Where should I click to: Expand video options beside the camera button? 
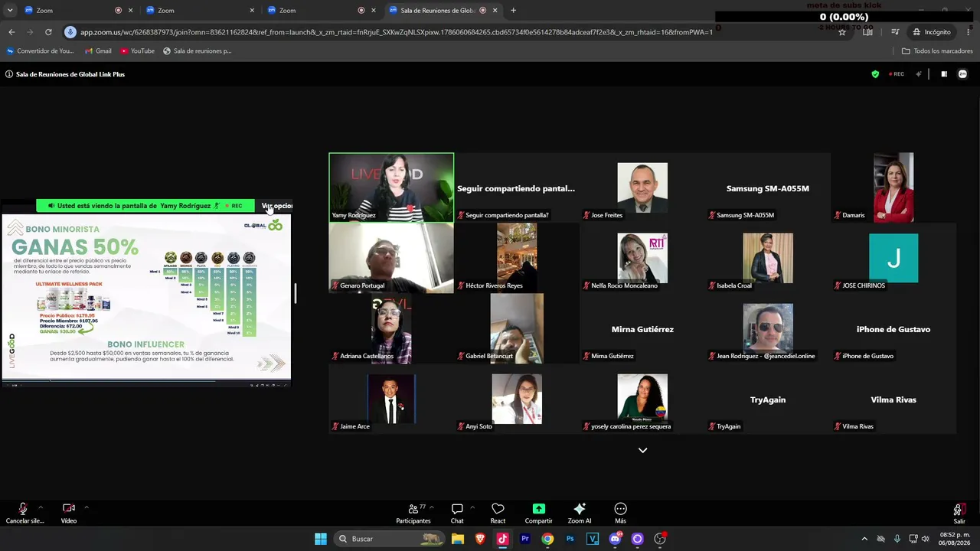[86, 507]
